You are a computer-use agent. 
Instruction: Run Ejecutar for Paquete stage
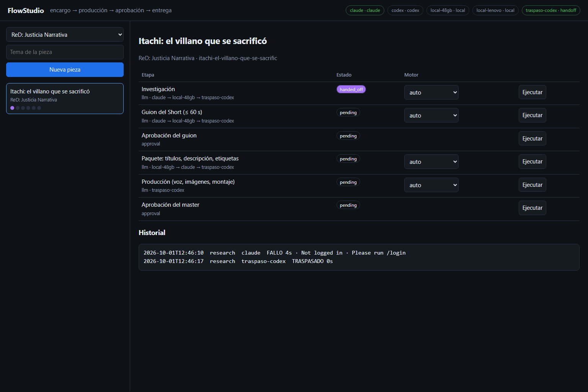[532, 162]
